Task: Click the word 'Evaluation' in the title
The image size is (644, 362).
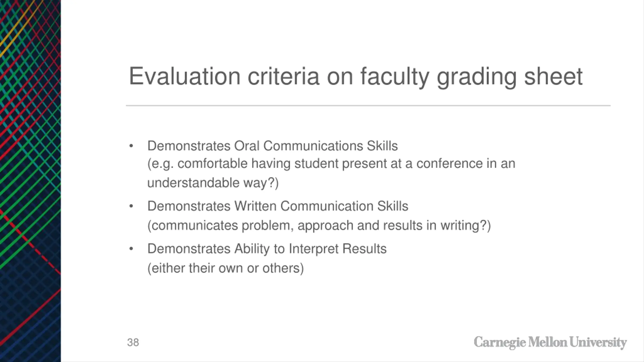Action: coord(185,76)
